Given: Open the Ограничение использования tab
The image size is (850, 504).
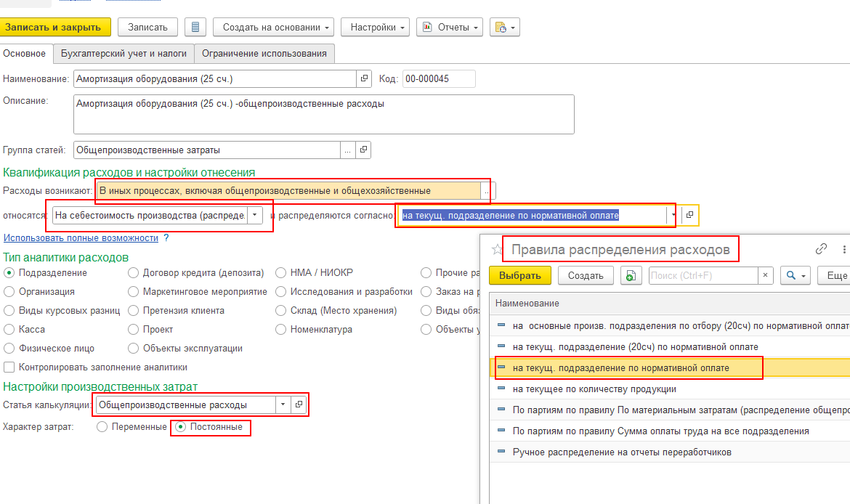Looking at the screenshot, I should [x=264, y=54].
